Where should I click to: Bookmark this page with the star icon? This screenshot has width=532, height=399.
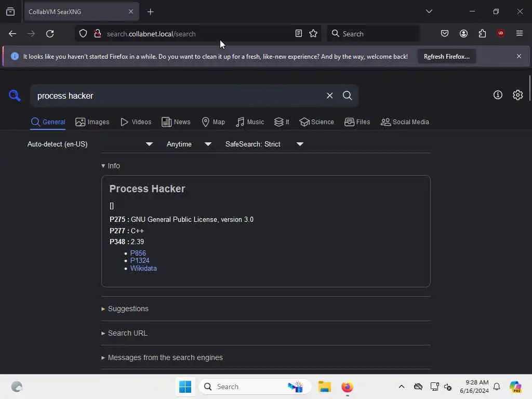313,34
